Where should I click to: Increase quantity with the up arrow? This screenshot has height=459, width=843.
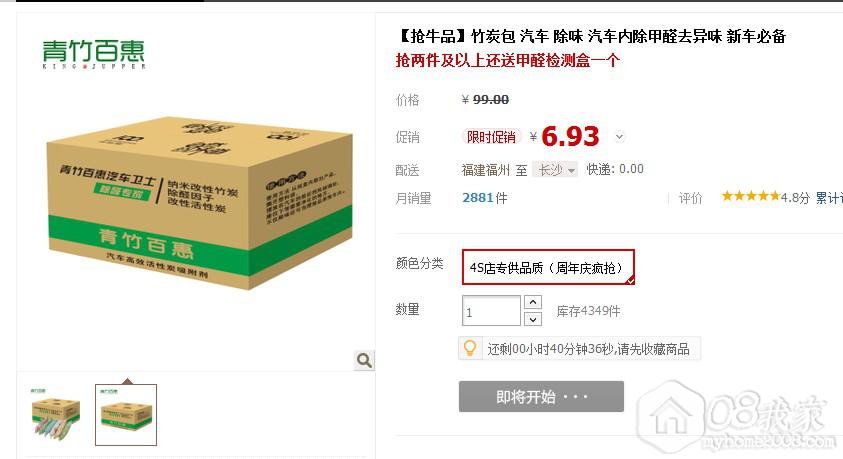tap(532, 302)
